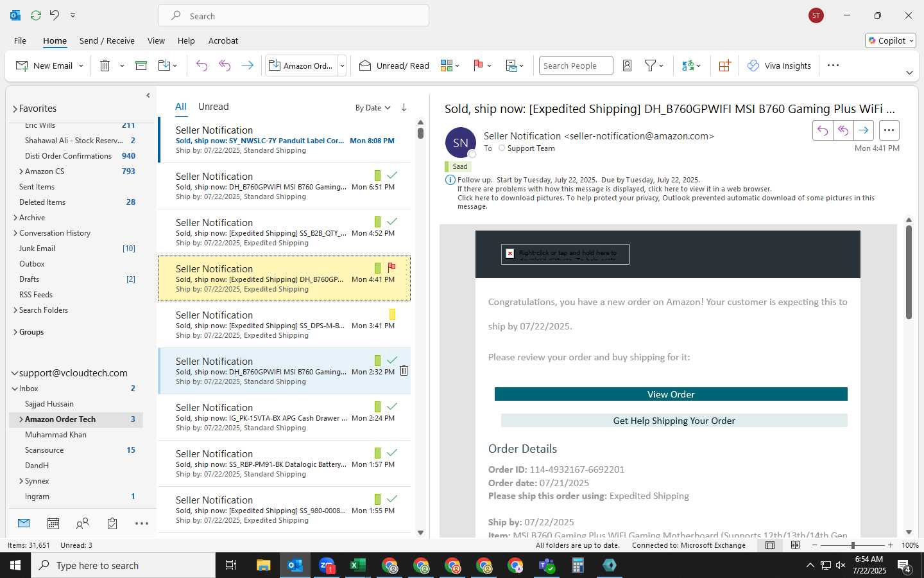Toggle completed checkmark on Mon 1:55 PM message

(x=392, y=498)
